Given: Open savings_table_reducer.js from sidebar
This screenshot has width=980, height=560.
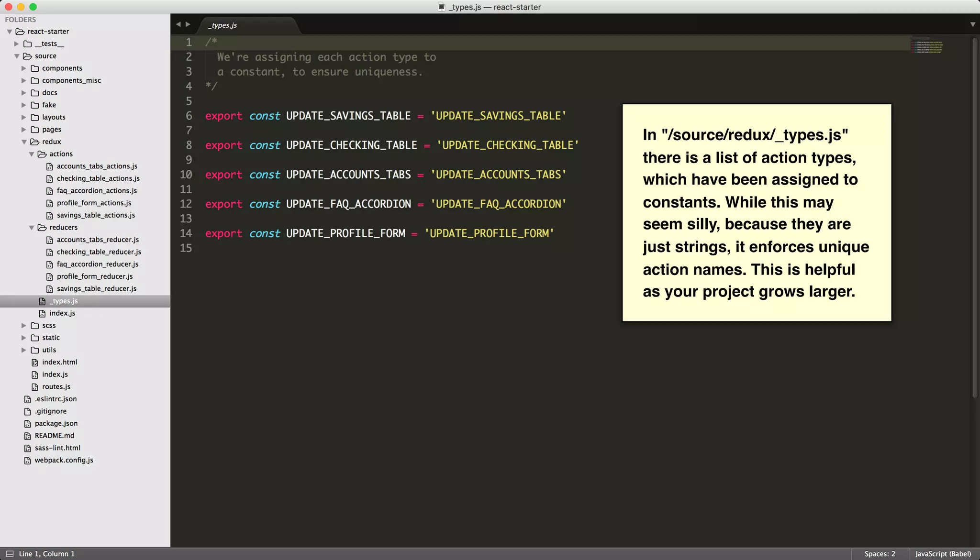Looking at the screenshot, I should pos(97,289).
